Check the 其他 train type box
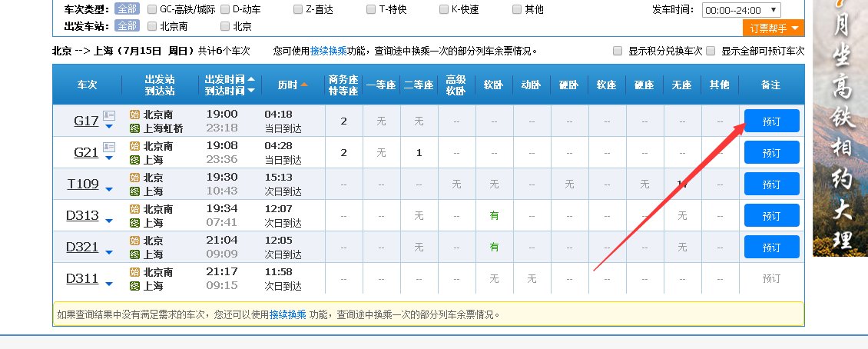This screenshot has width=868, height=349. [517, 9]
